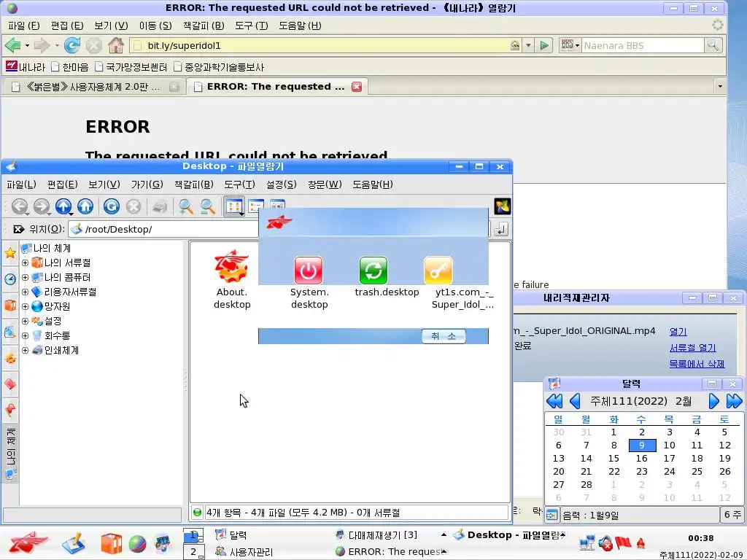This screenshot has width=747, height=560.
Task: Reload the Desktop folder in file manager
Action: [x=112, y=206]
